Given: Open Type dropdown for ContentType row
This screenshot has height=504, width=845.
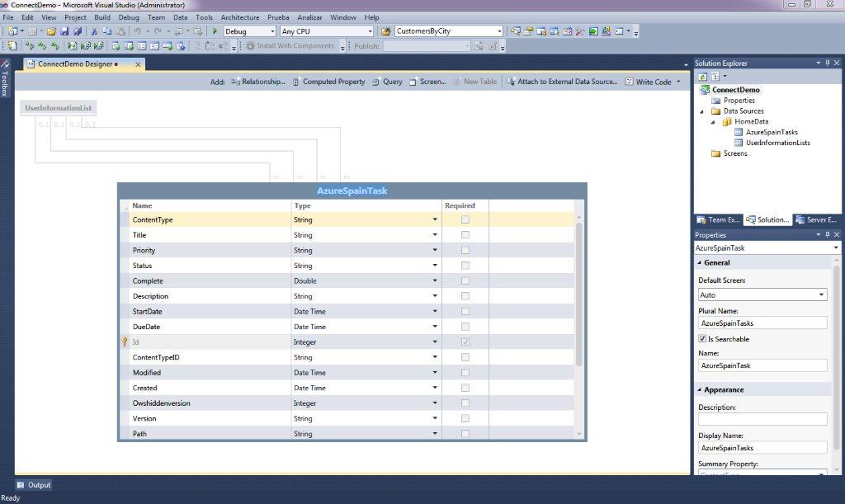Looking at the screenshot, I should [x=435, y=219].
